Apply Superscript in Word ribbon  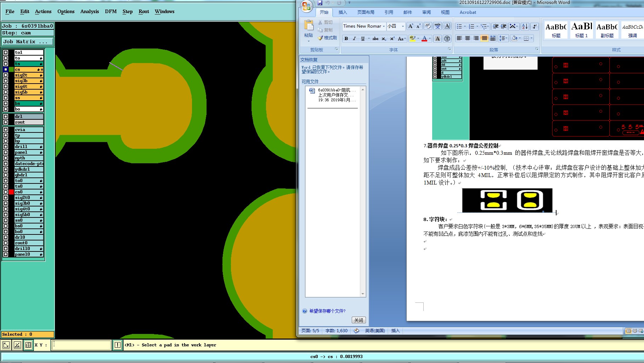click(392, 39)
